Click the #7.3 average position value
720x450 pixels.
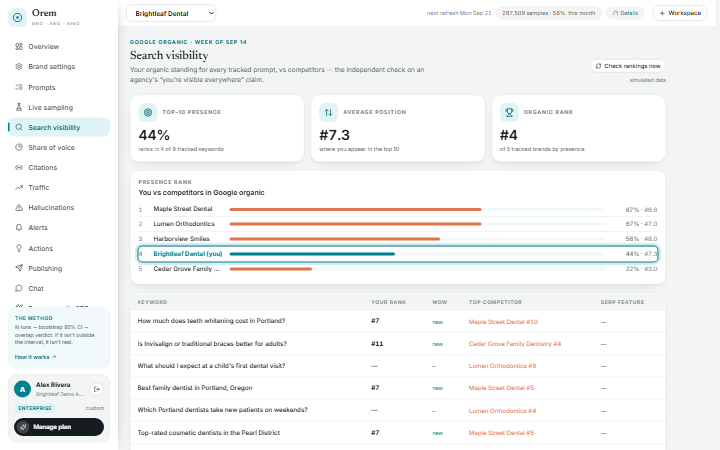click(x=334, y=135)
